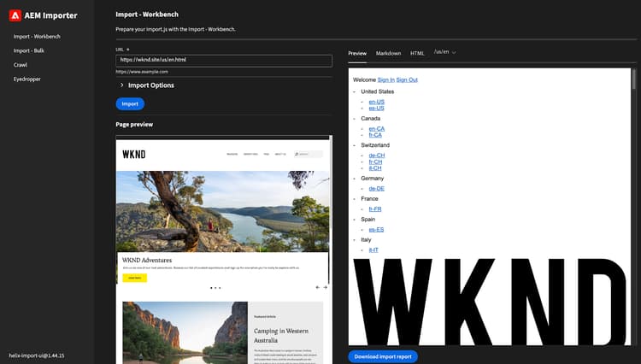Open Crawl in sidebar
This screenshot has width=641, height=364.
tap(20, 65)
